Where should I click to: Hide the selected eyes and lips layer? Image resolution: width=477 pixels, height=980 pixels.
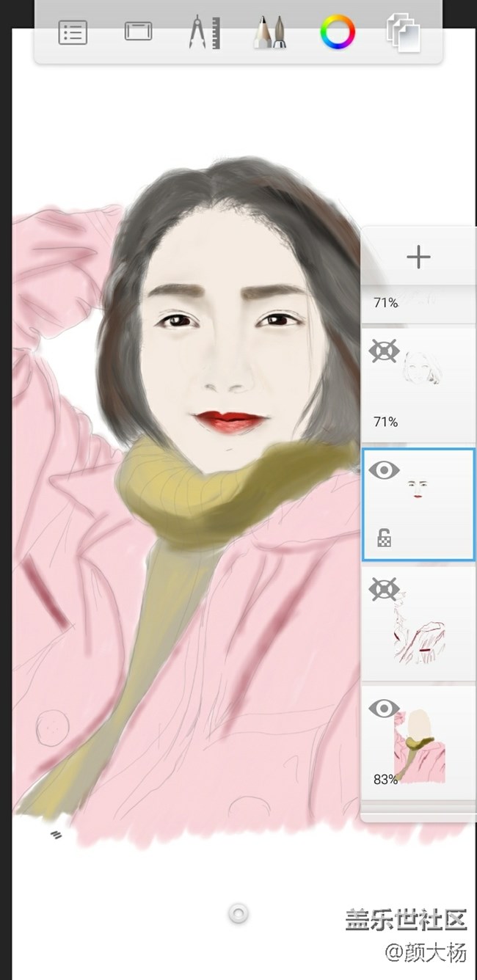384,470
